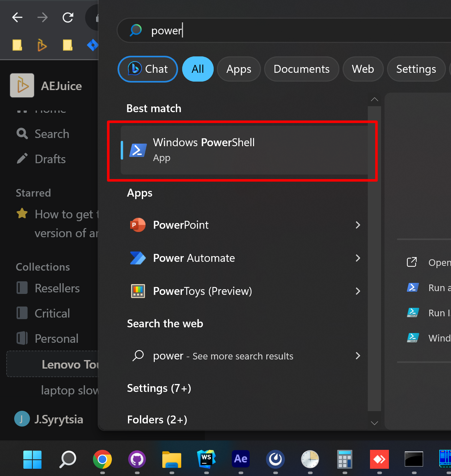Click the taskbar Search magnifier icon

point(68,459)
